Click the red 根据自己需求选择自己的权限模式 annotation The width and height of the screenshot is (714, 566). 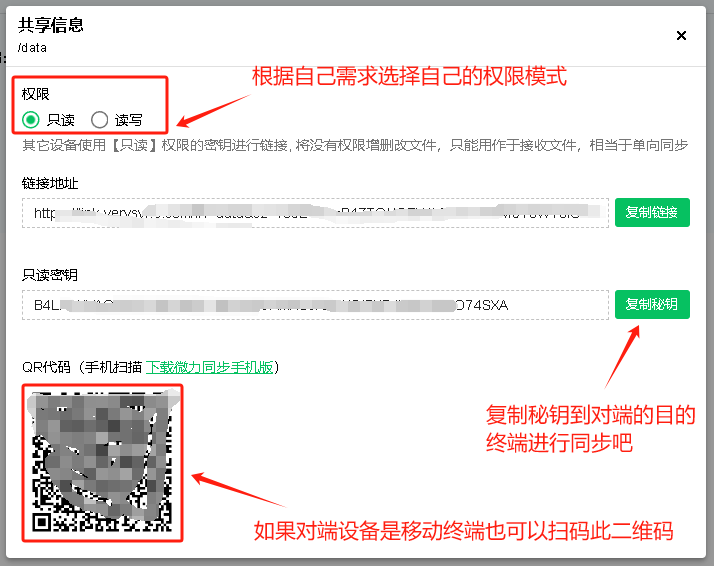(x=409, y=76)
